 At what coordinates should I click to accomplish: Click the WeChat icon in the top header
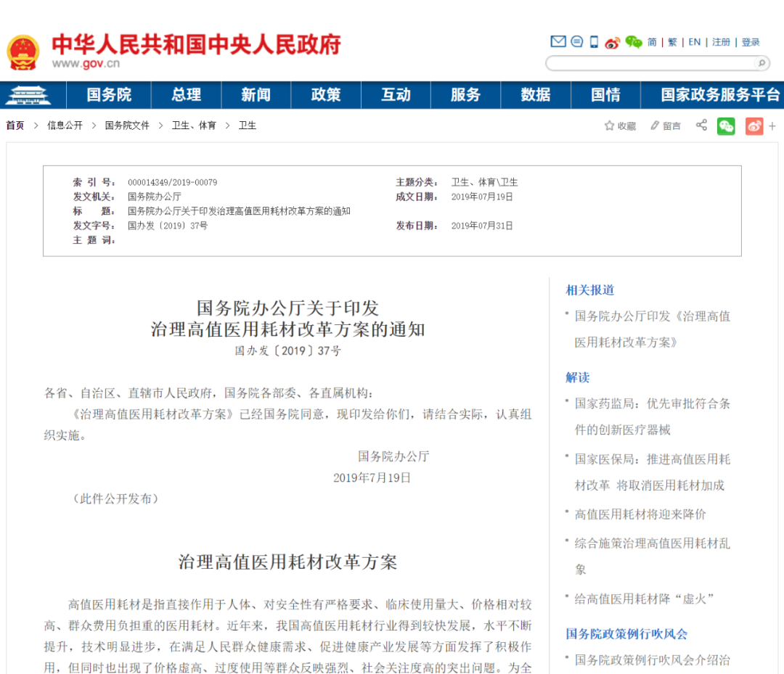pyautogui.click(x=632, y=41)
